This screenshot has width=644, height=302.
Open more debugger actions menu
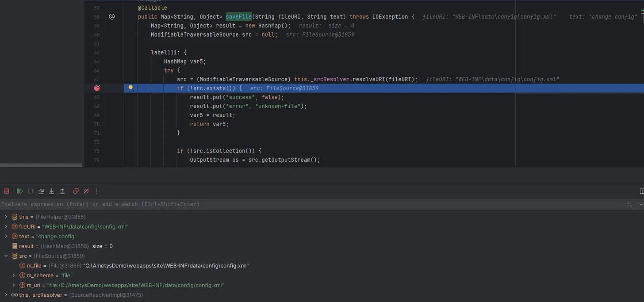tap(97, 191)
